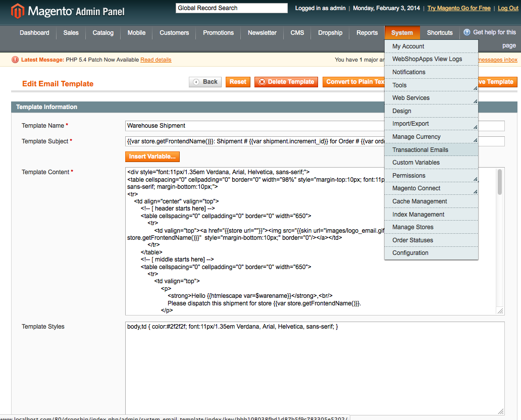Open Configuration in System menu
Image resolution: width=521 pixels, height=420 pixels.
(x=410, y=253)
